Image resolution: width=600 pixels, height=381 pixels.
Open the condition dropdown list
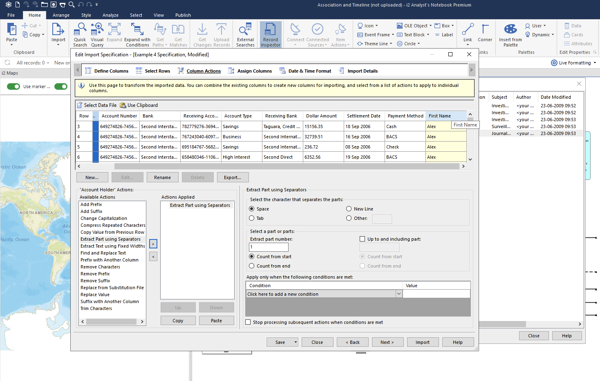tap(398, 294)
